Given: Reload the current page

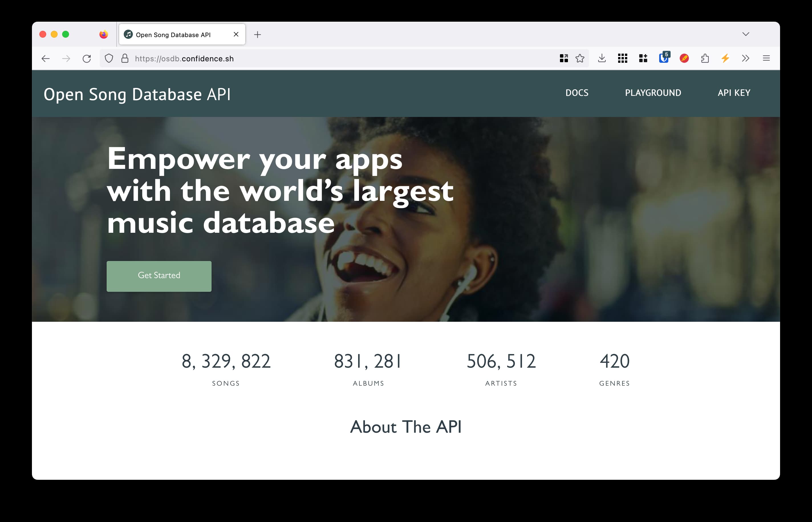Looking at the screenshot, I should pos(87,59).
